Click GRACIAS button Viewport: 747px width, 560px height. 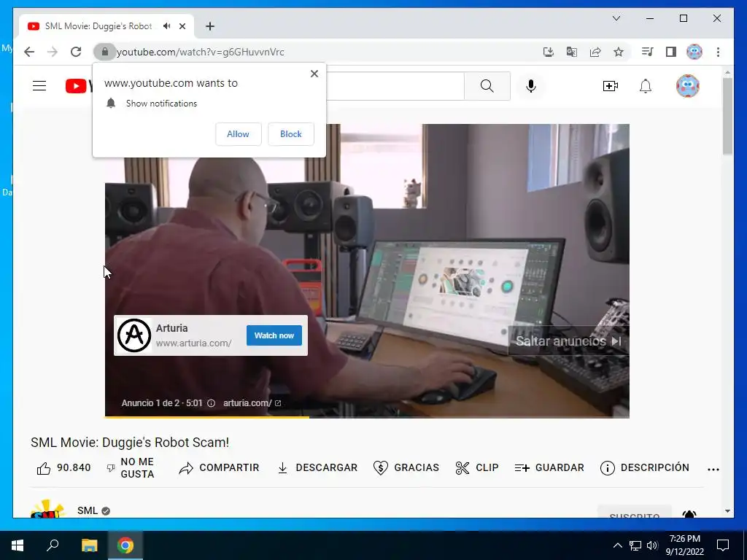coord(406,468)
